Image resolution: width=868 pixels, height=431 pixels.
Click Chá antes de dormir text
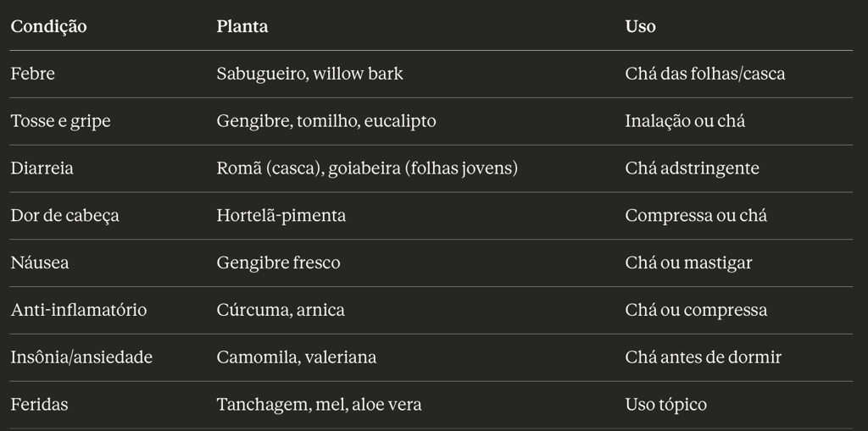click(703, 357)
